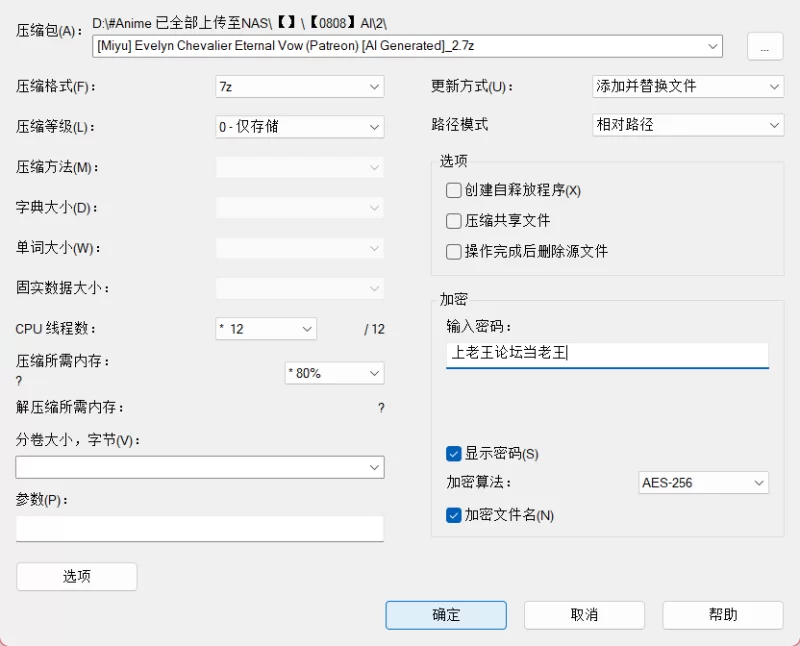
Task: Open the 路径模式 相对路径 dropdown
Action: coord(688,125)
